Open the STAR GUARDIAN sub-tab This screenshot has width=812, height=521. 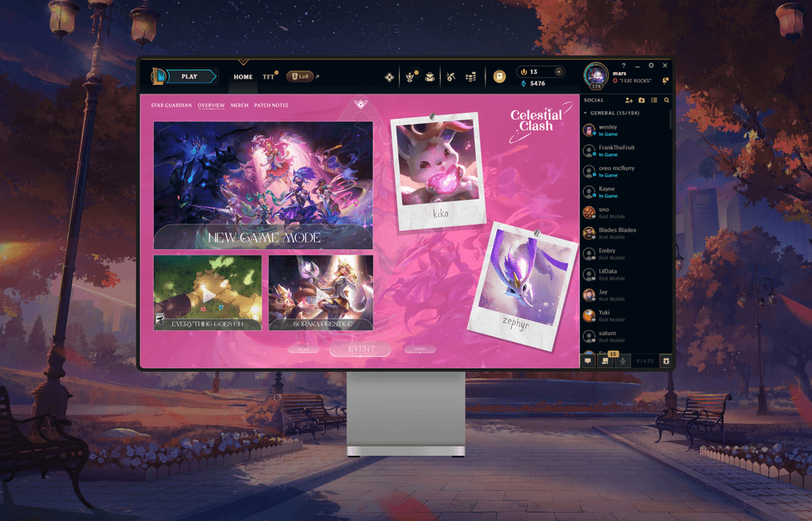(x=171, y=105)
